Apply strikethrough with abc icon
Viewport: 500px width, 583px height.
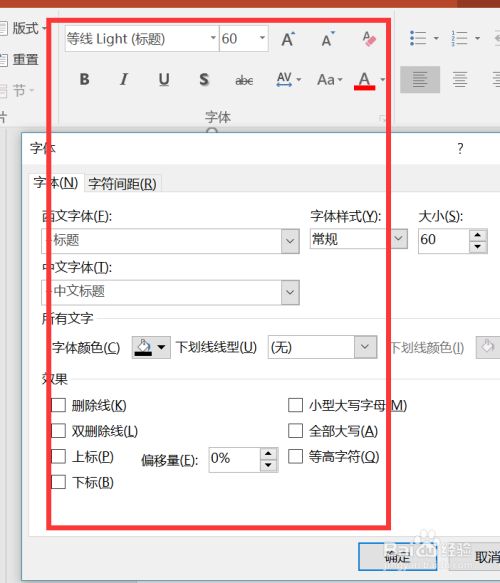tap(244, 80)
